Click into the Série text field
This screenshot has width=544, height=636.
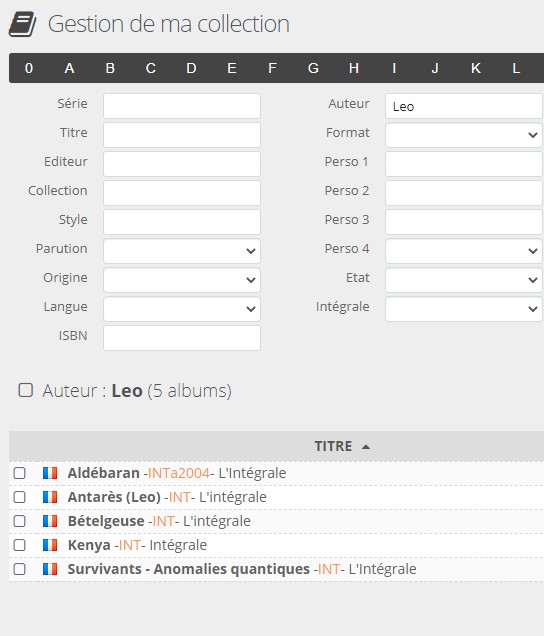click(x=182, y=106)
